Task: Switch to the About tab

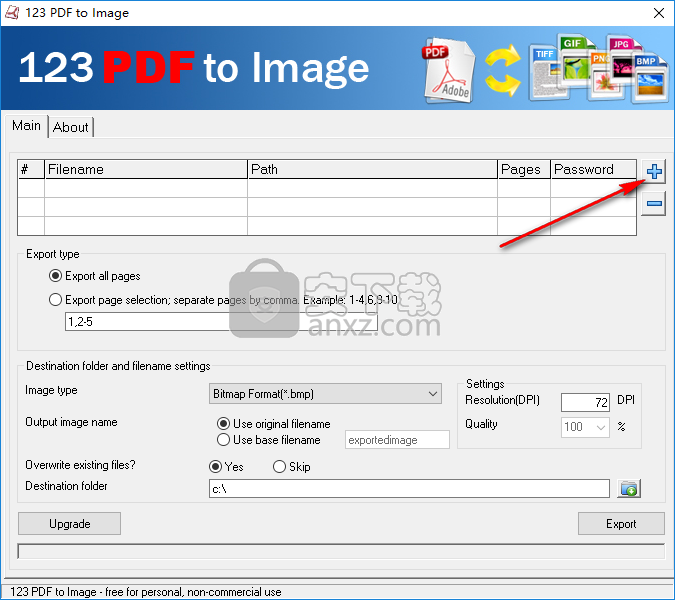Action: tap(71, 127)
